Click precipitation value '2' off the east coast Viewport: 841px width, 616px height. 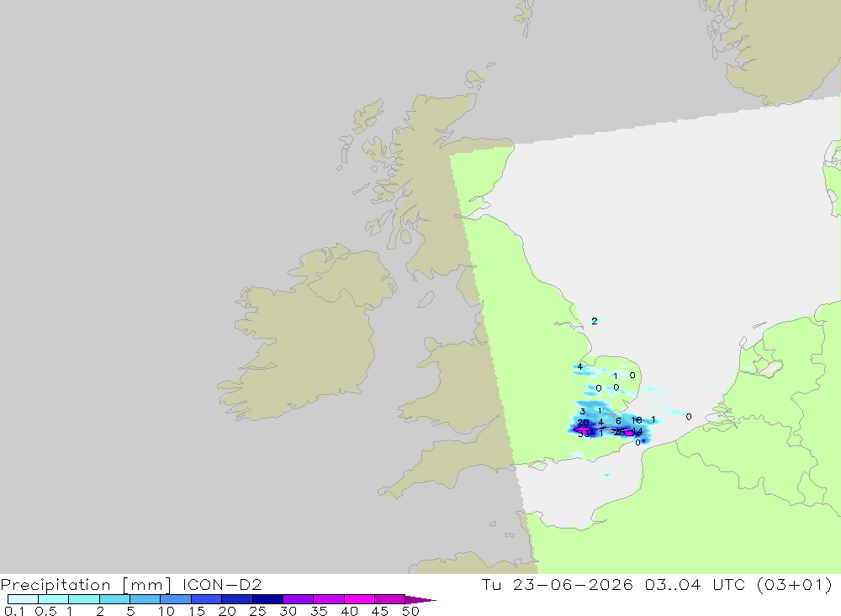pos(595,321)
